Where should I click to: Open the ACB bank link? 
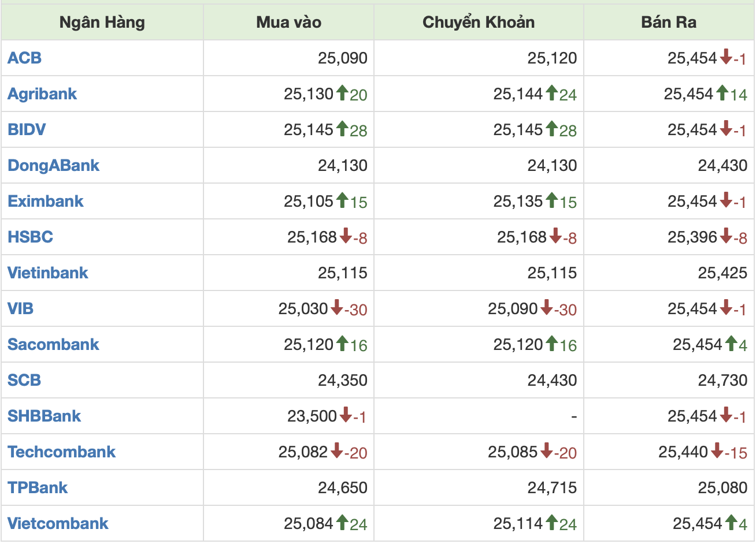click(x=25, y=58)
